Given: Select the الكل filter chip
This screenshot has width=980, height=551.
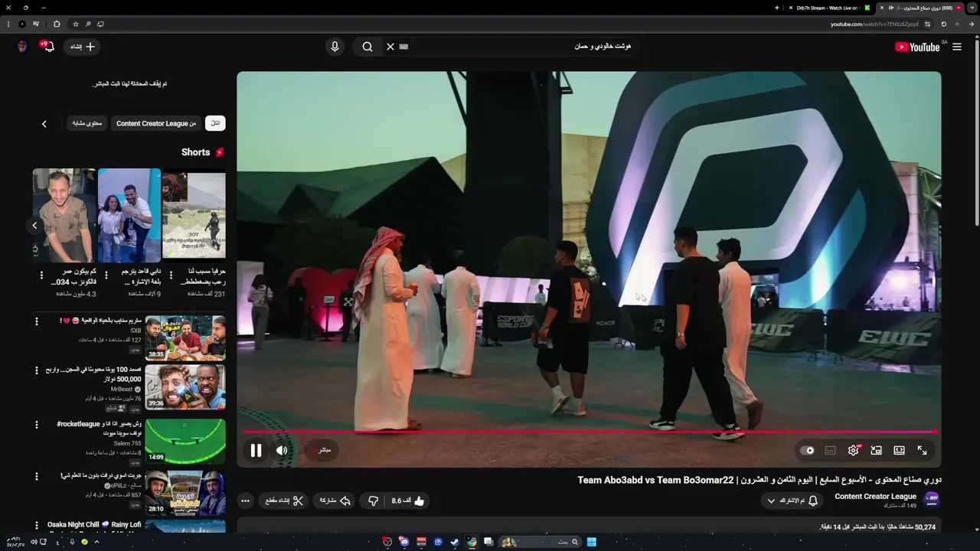Looking at the screenshot, I should [x=215, y=123].
